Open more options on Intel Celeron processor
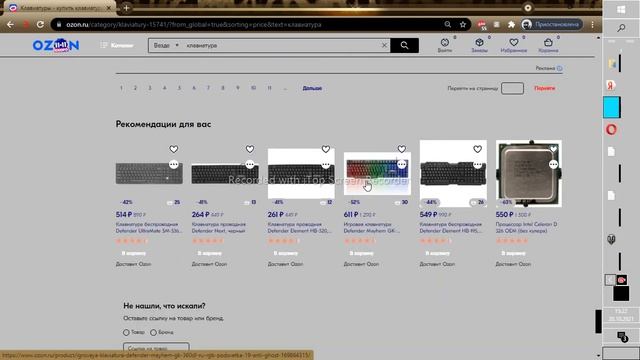Viewport: 640px width, 360px height. click(x=553, y=164)
